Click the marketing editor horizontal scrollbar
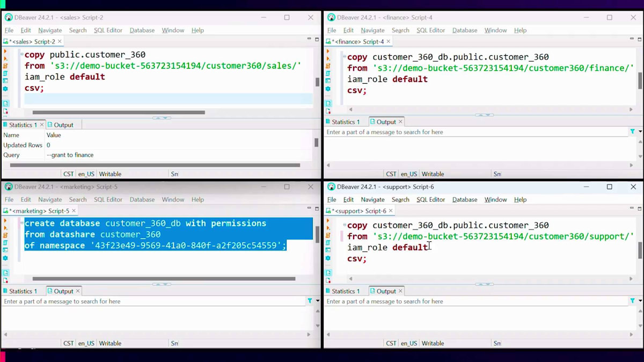Viewport: 644px width, 362px height. 164,279
